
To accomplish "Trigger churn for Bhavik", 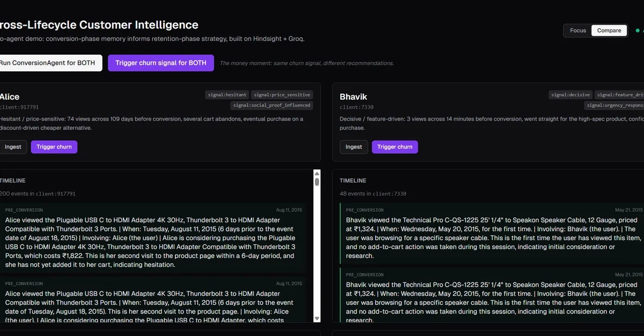I will click(394, 147).
